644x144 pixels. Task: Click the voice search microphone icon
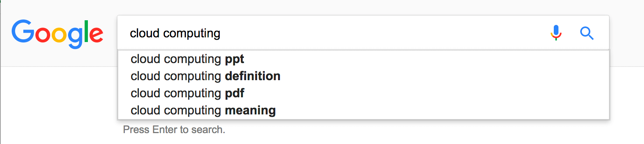[556, 33]
